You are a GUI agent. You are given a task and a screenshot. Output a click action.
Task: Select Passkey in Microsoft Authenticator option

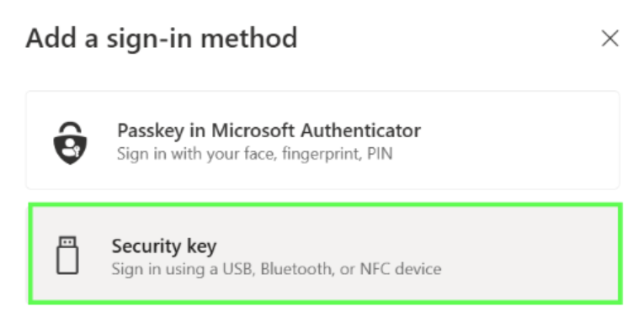click(322, 140)
